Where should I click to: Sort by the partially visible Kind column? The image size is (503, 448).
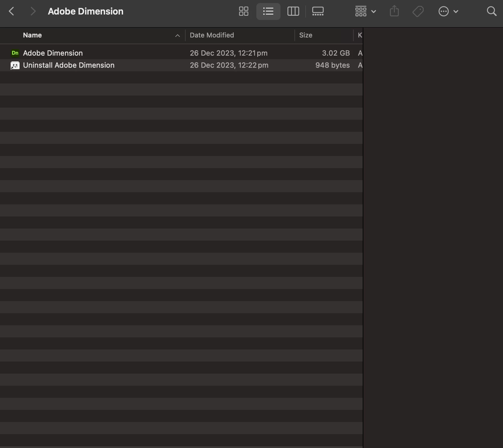coord(360,35)
